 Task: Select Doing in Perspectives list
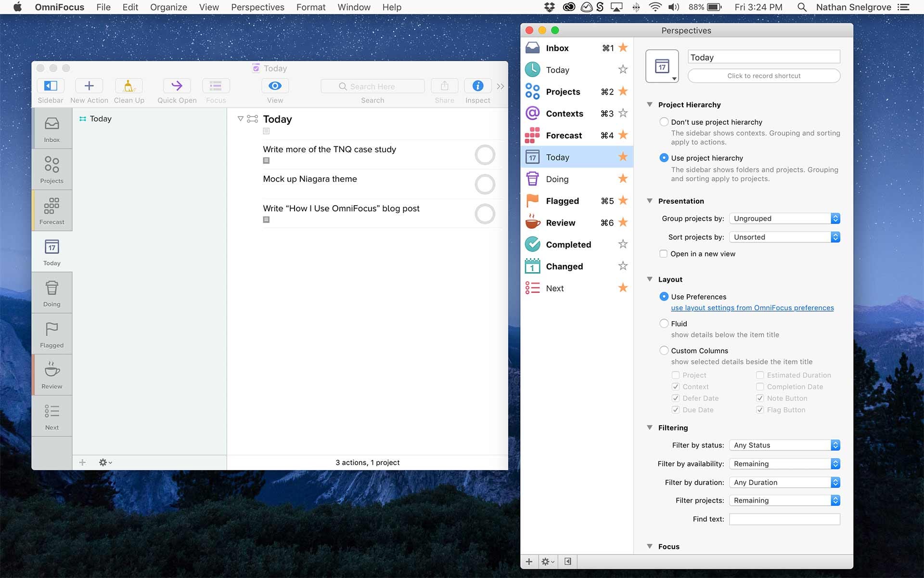click(577, 179)
